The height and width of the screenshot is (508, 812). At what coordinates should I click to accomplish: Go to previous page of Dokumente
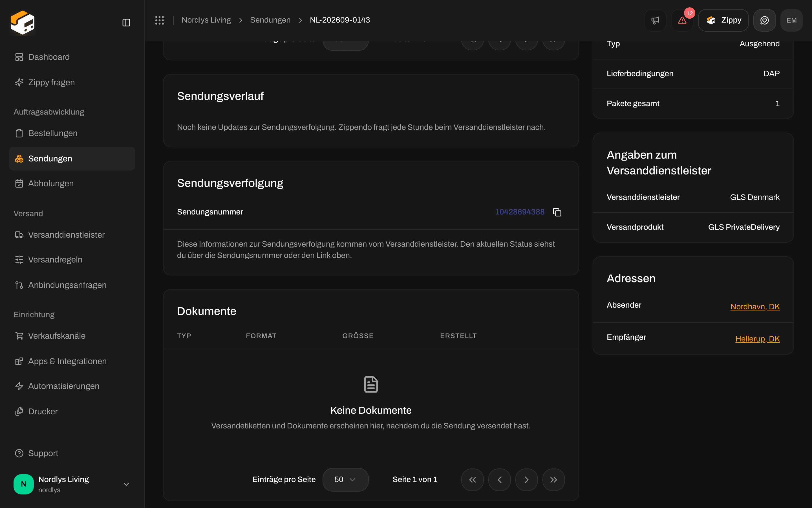coord(500,479)
